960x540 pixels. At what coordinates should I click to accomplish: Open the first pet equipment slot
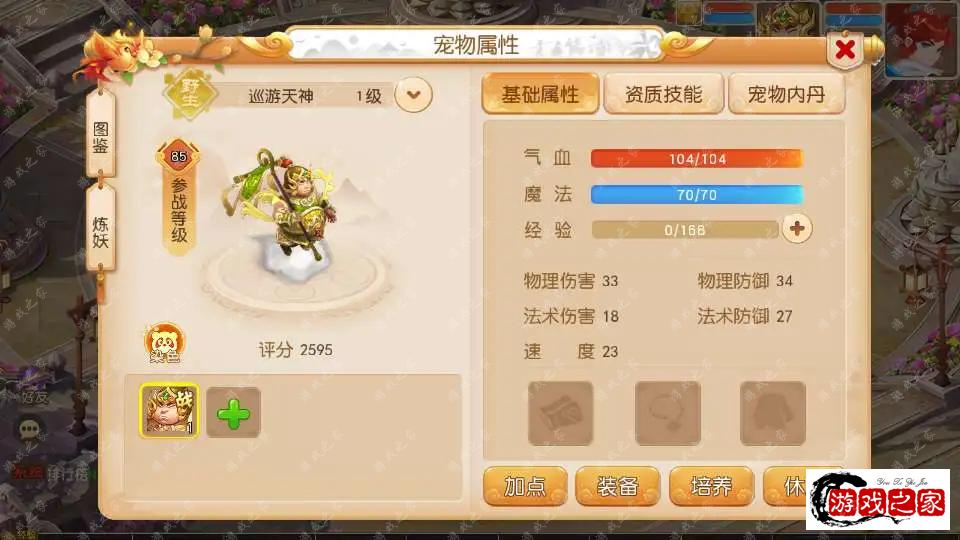[x=560, y=413]
